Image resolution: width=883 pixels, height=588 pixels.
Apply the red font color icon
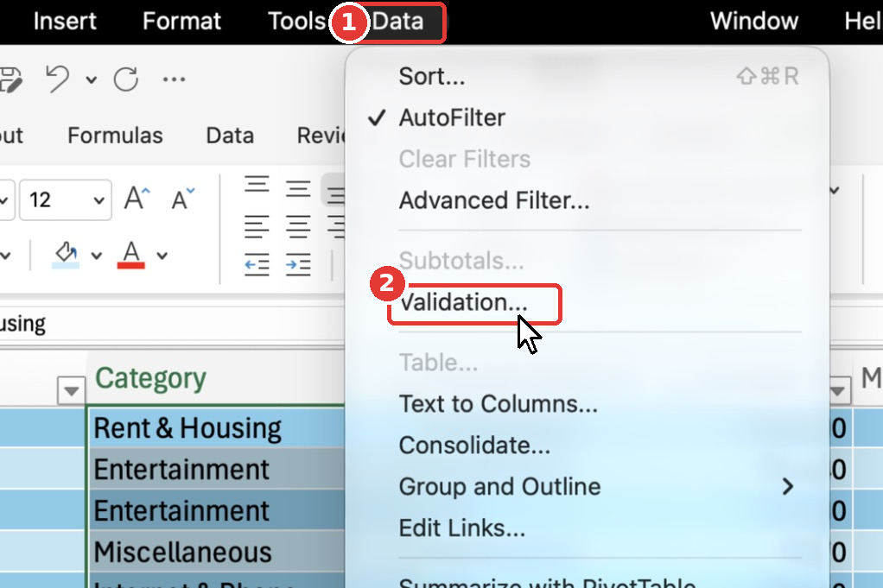point(131,255)
